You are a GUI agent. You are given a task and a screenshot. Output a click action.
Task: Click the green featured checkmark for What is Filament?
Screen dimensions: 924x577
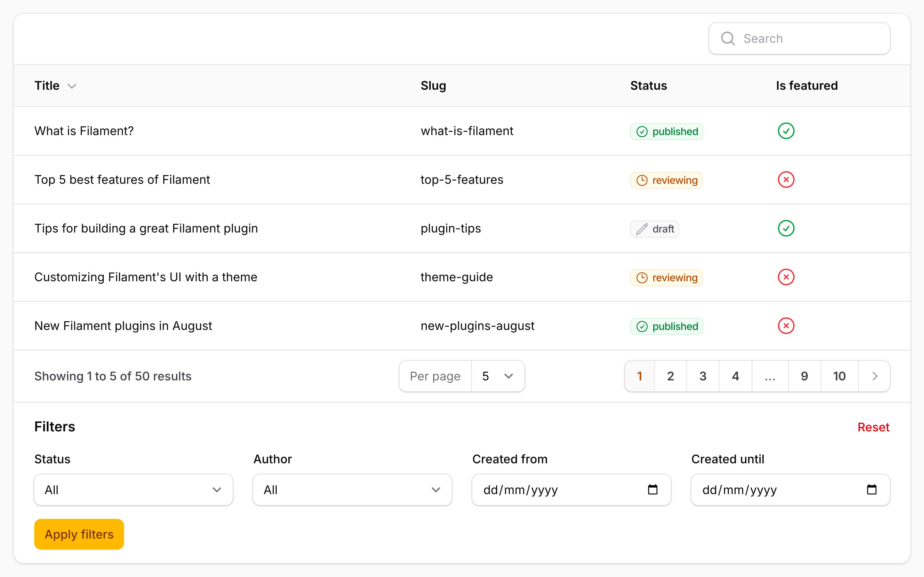786,131
